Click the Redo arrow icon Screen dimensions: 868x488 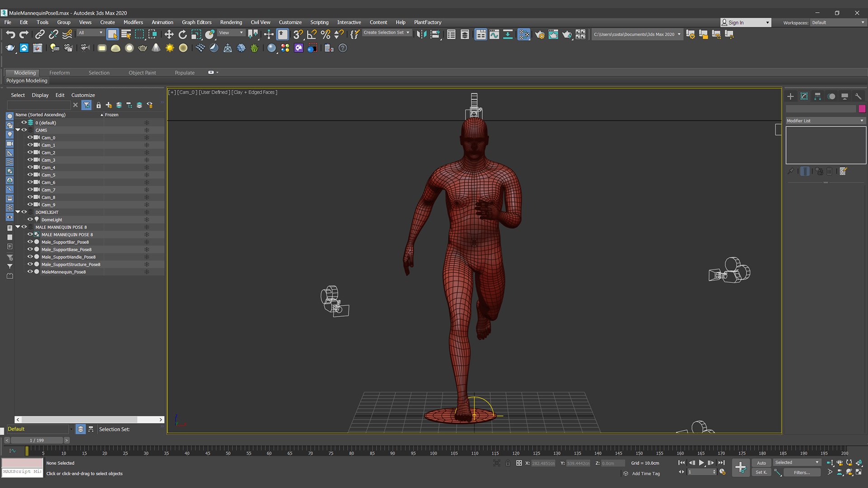point(24,34)
